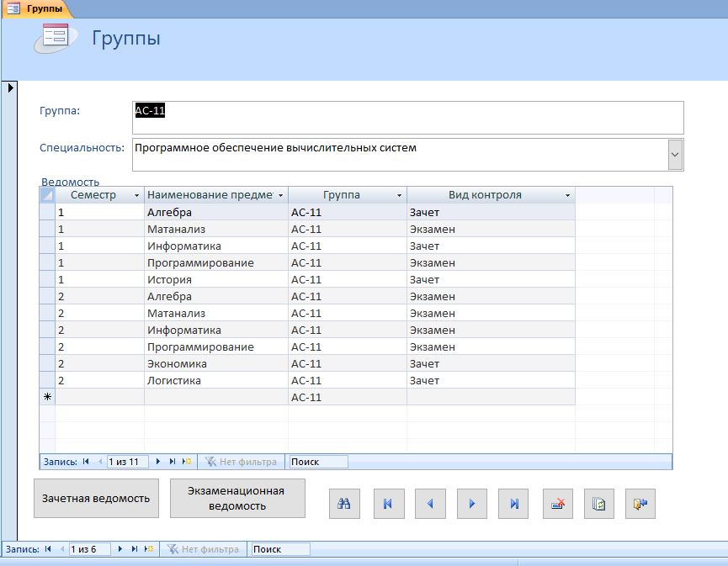The image size is (728, 566).
Task: Click Матанализ cell in semester 2
Action: 216,313
